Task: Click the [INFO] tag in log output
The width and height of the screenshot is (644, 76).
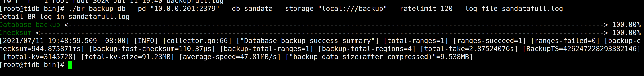Action: 146,41
